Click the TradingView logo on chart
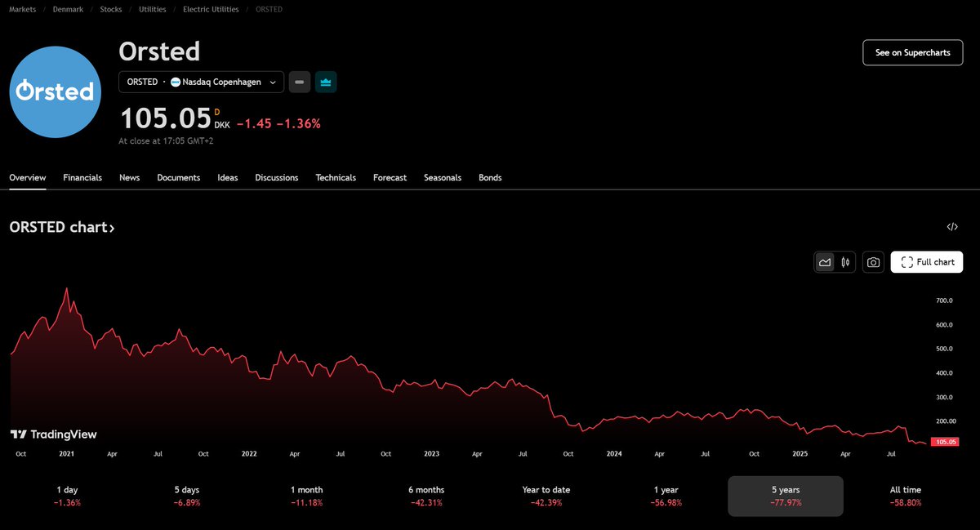Viewport: 980px width, 530px height. (54, 434)
